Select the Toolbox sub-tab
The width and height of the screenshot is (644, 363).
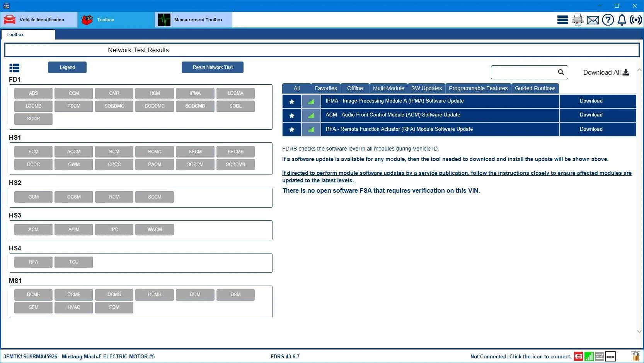28,34
